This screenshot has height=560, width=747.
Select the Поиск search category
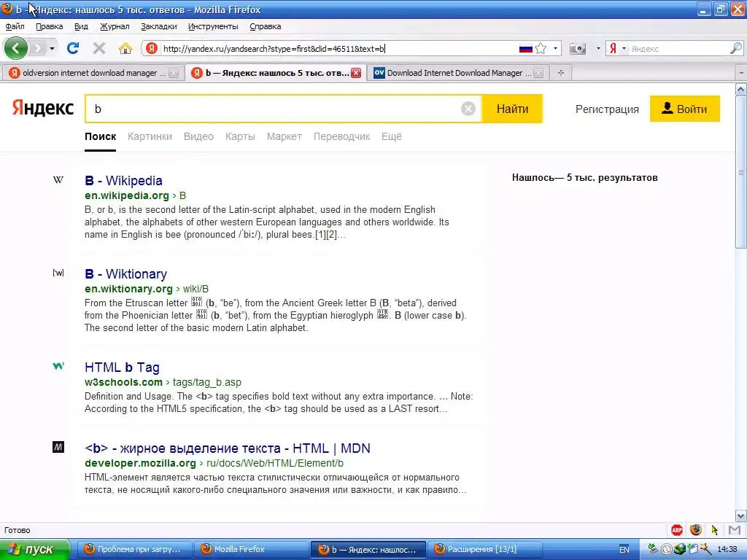[x=100, y=136]
